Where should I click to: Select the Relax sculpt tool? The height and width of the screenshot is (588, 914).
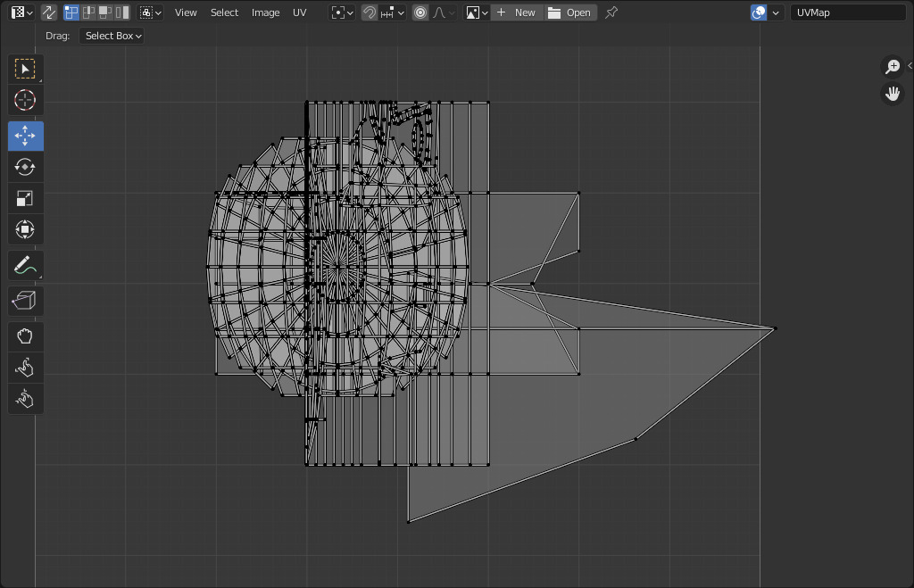tap(25, 368)
